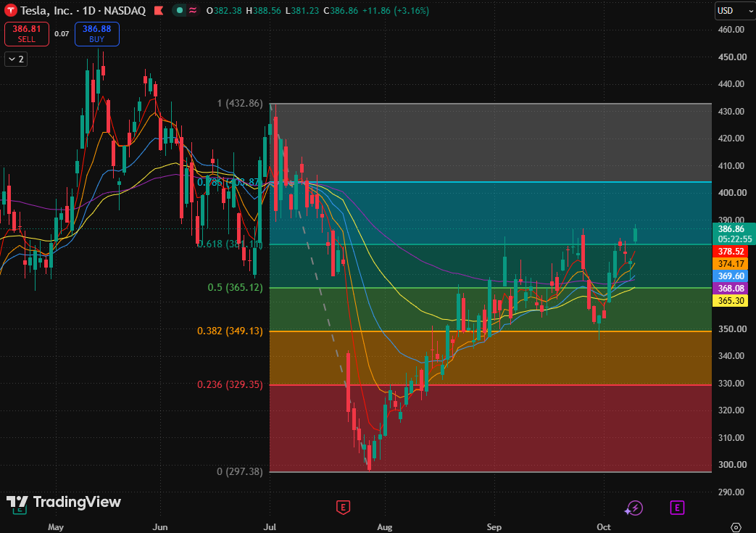756x533 pixels.
Task: Select the Fibonacci 0 (297.38) label
Action: coord(240,471)
